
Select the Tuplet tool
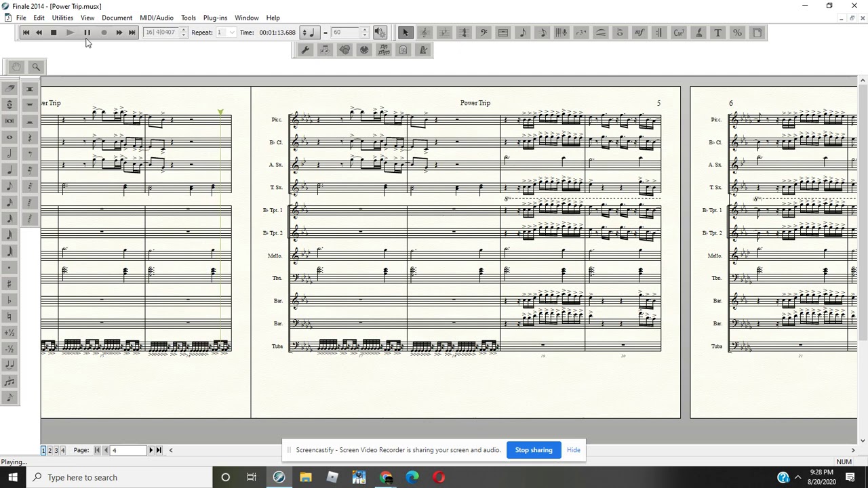[x=581, y=33]
